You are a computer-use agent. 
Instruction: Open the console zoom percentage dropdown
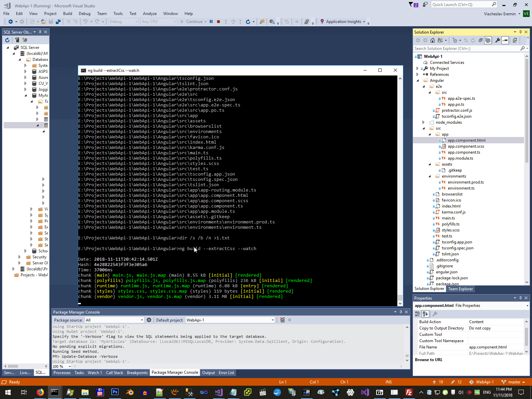click(62, 366)
